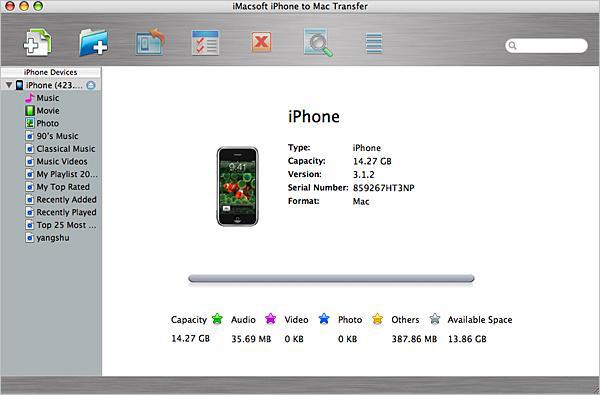Click the red X delete toolbar icon
The width and height of the screenshot is (600, 395).
click(x=261, y=42)
